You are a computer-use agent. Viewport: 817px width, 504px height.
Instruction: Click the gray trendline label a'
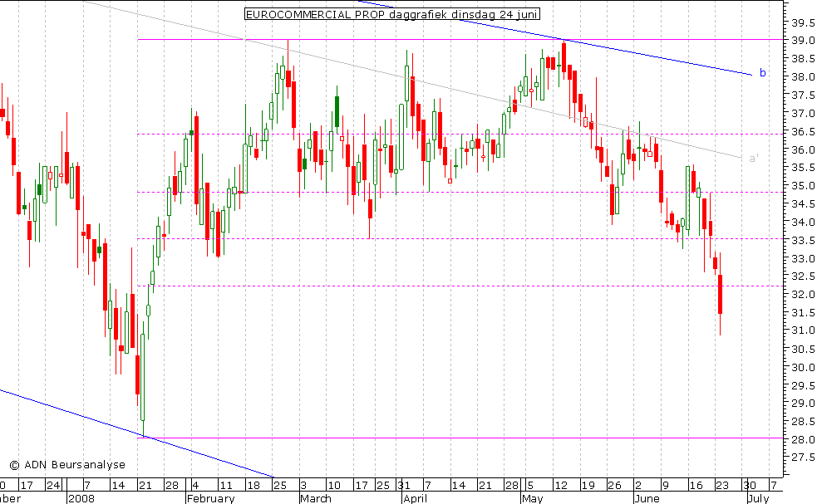(x=754, y=158)
